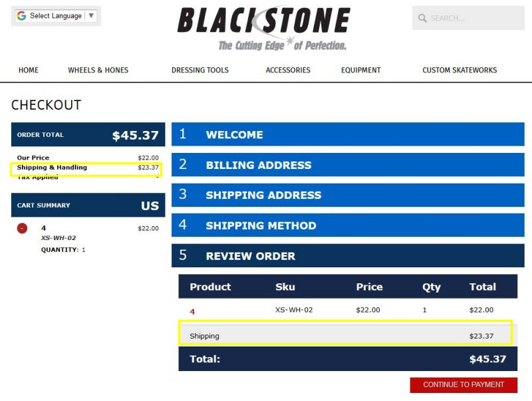Screen dimensions: 532x401
Task: Open the Review Order section
Action: 348,256
